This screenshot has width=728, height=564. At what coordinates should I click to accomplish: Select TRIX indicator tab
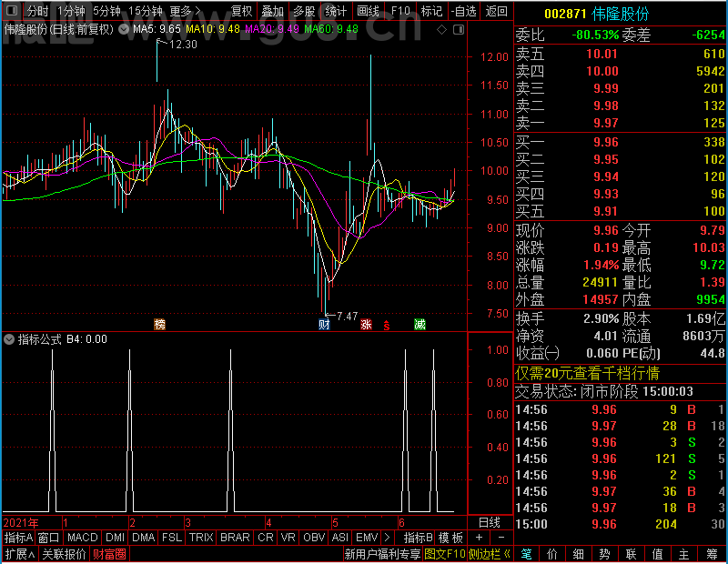(201, 538)
